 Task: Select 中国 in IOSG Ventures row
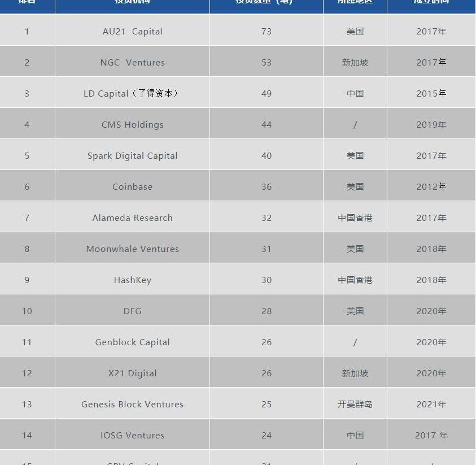point(355,435)
